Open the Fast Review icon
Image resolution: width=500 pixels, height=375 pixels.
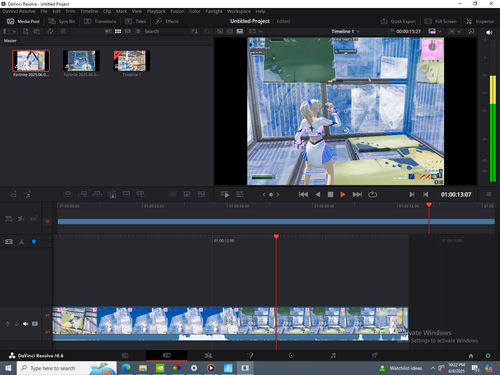point(225,194)
